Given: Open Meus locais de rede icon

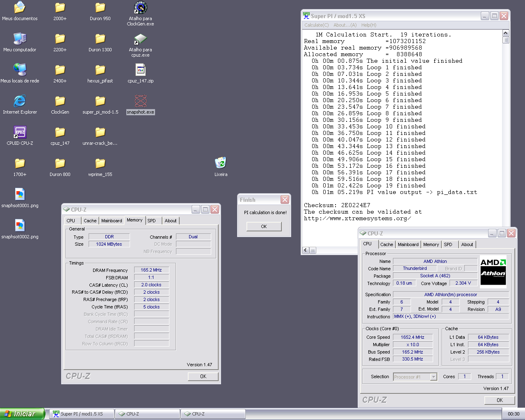Looking at the screenshot, I should (20, 73).
